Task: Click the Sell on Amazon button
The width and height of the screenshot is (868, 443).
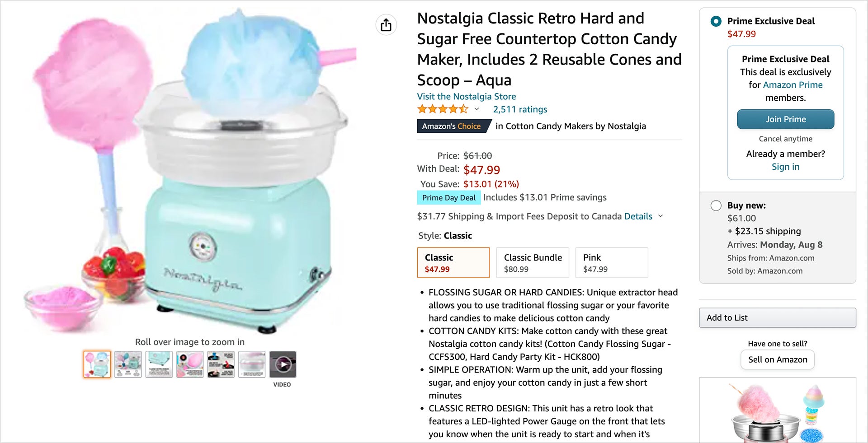Action: pyautogui.click(x=777, y=359)
